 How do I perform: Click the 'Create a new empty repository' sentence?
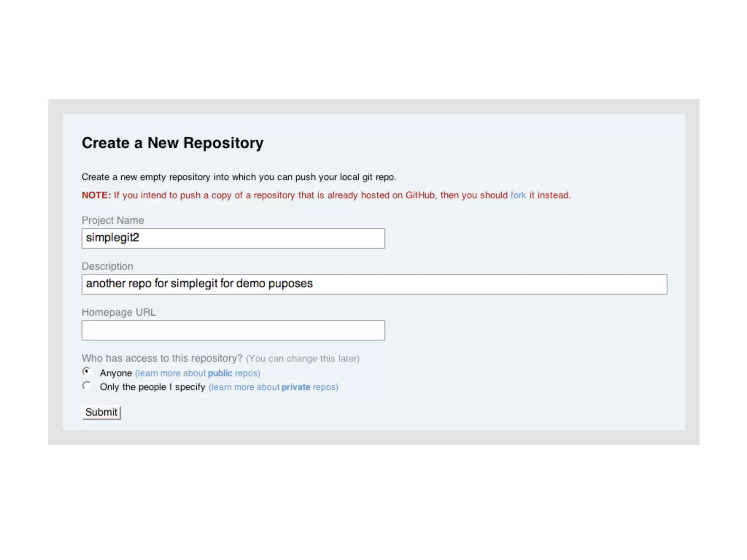point(239,177)
